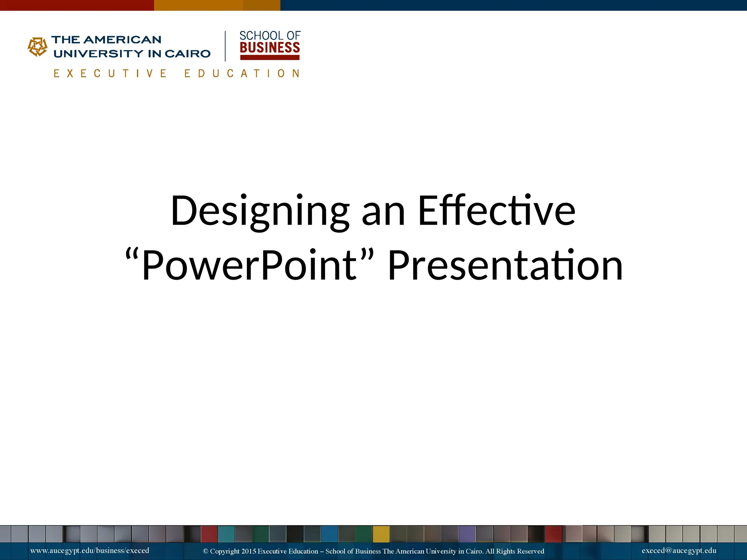
Task: Click the copyright 2015 footer text
Action: pyautogui.click(x=373, y=551)
